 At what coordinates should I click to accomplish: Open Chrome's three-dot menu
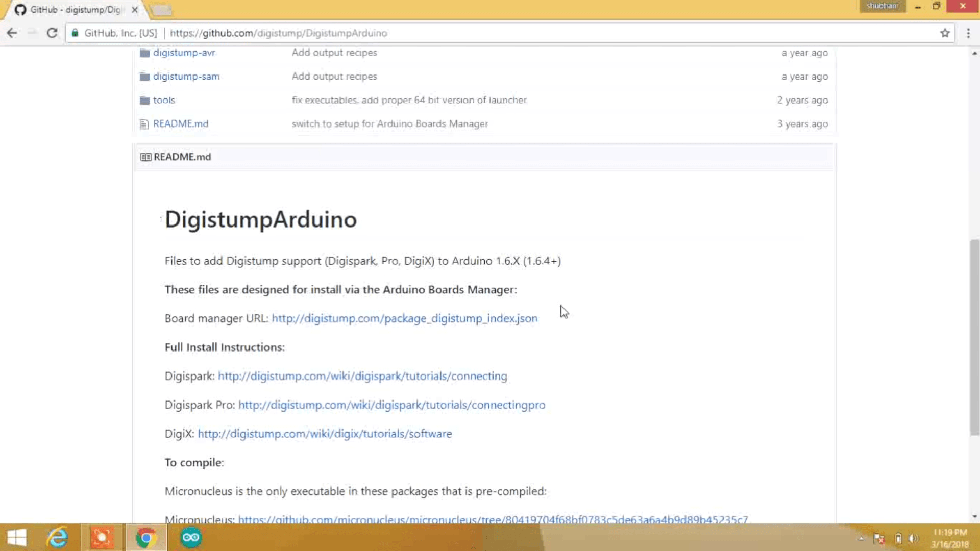(x=968, y=33)
